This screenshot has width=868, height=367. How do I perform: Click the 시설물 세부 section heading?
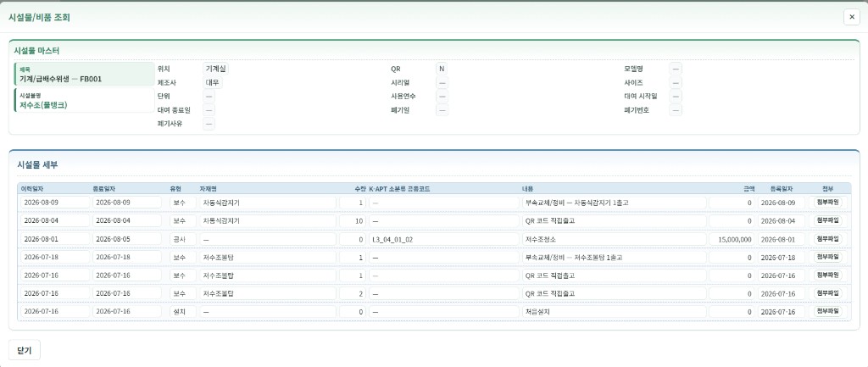pyautogui.click(x=37, y=165)
